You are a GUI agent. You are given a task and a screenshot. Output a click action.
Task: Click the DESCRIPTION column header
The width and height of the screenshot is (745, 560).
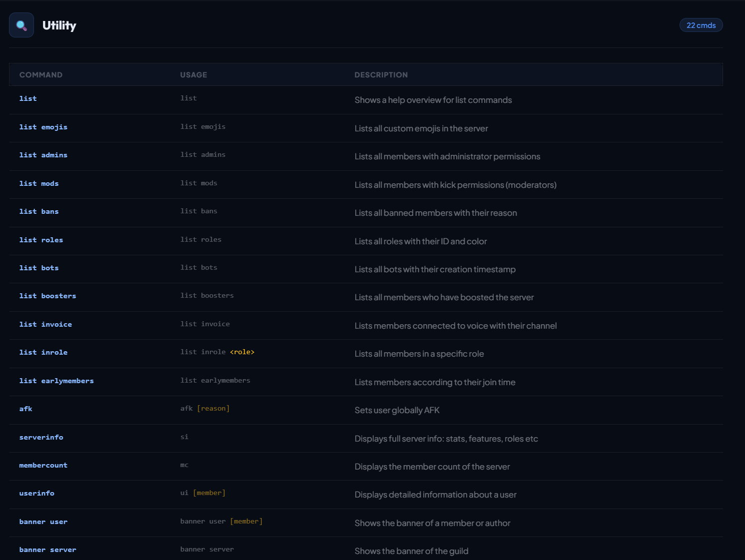pyautogui.click(x=381, y=75)
